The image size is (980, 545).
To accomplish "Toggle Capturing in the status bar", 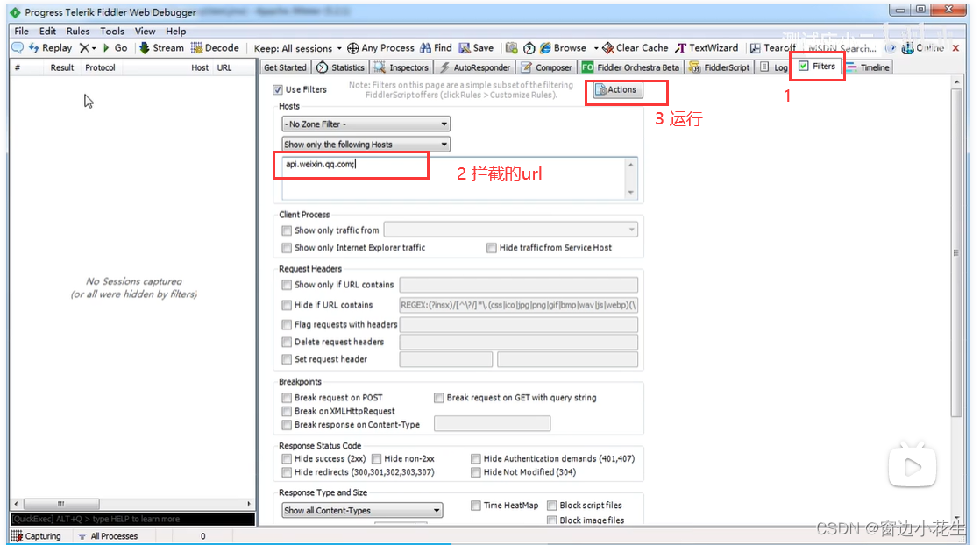I will click(x=36, y=536).
